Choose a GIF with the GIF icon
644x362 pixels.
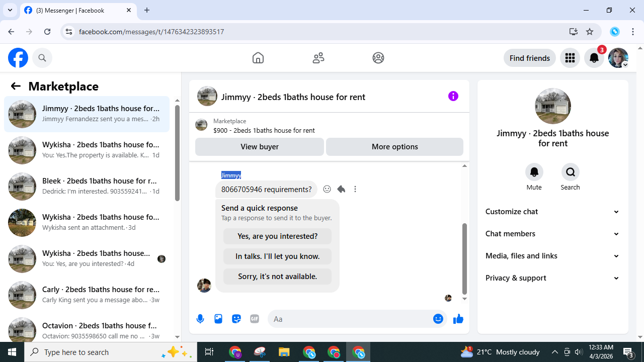255,319
